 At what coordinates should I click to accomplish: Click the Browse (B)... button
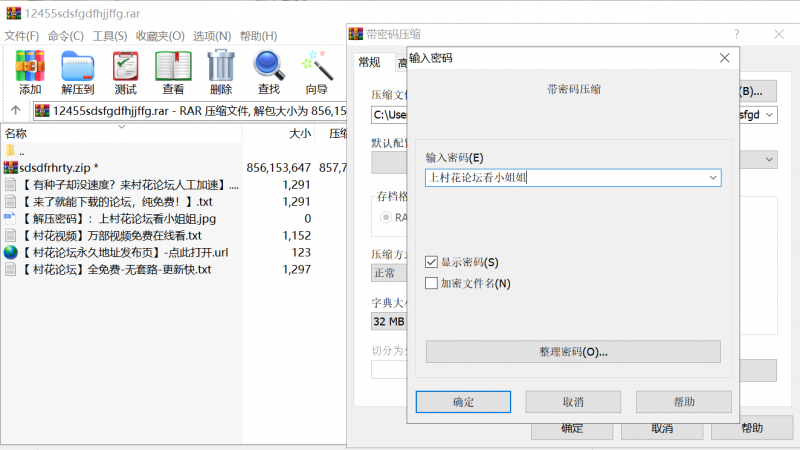[758, 91]
